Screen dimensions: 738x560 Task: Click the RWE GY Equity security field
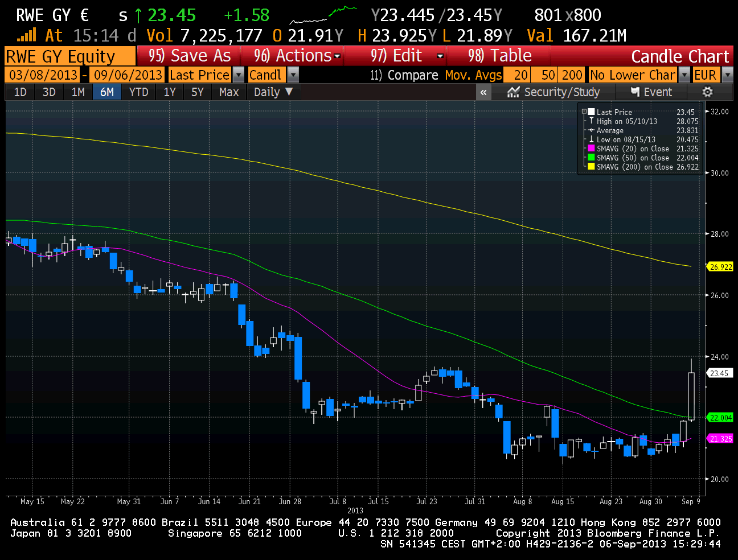point(70,56)
